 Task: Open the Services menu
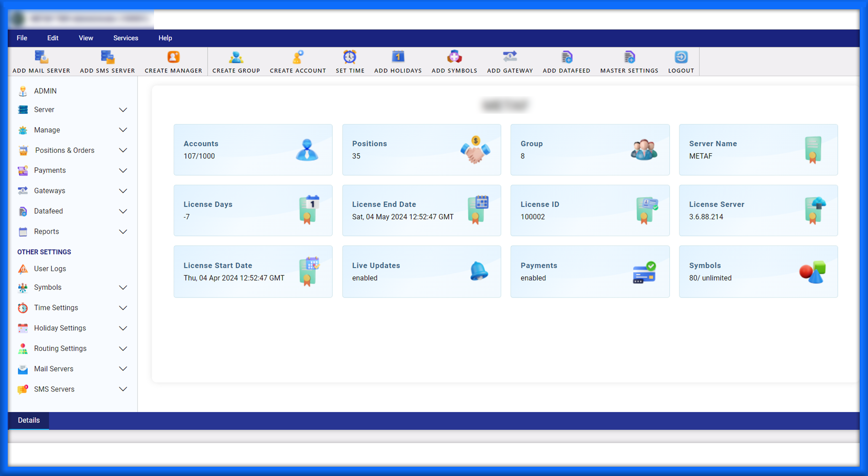click(126, 38)
